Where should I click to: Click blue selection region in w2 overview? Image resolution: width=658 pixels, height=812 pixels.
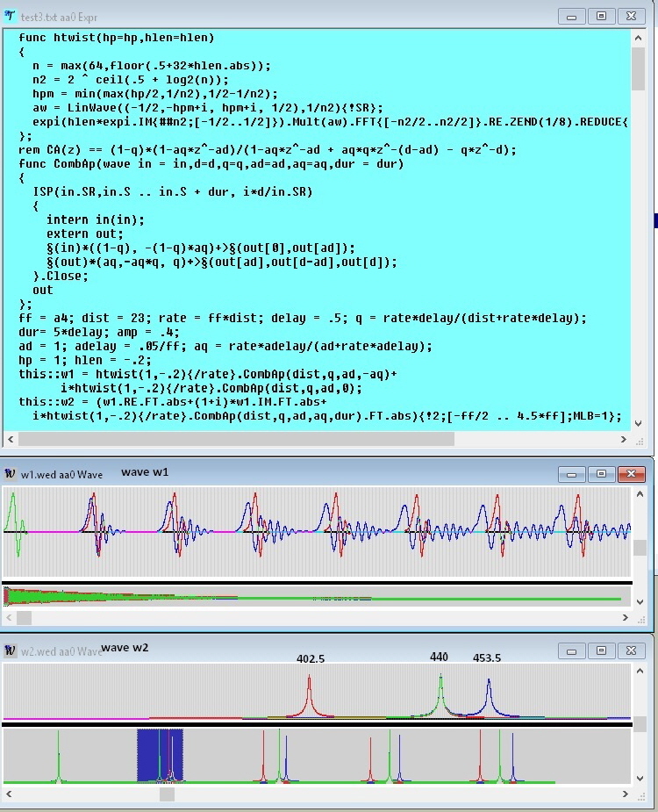[160, 753]
